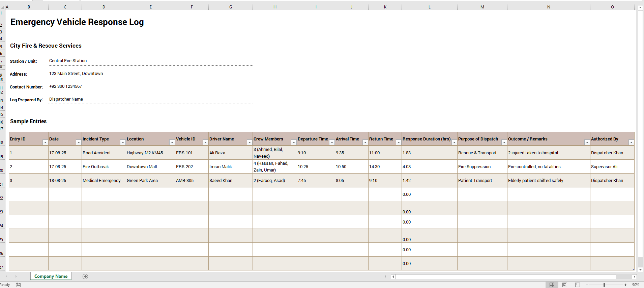Select the Emergency Vehicle Response Log title cell
Image resolution: width=644 pixels, height=288 pixels.
point(77,22)
